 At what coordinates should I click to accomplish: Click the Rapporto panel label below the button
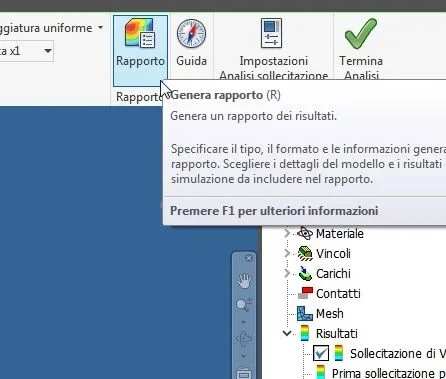coord(140,97)
